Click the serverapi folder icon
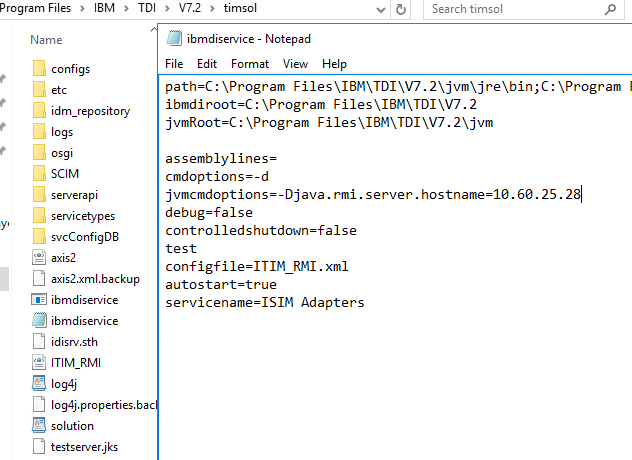Image resolution: width=632 pixels, height=460 pixels. 39,194
